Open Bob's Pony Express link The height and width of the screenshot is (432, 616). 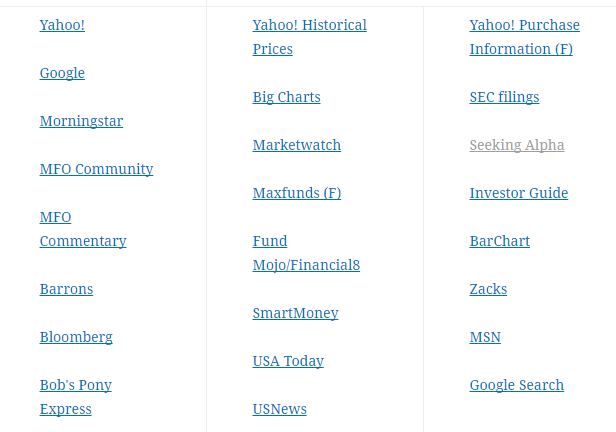tap(75, 385)
